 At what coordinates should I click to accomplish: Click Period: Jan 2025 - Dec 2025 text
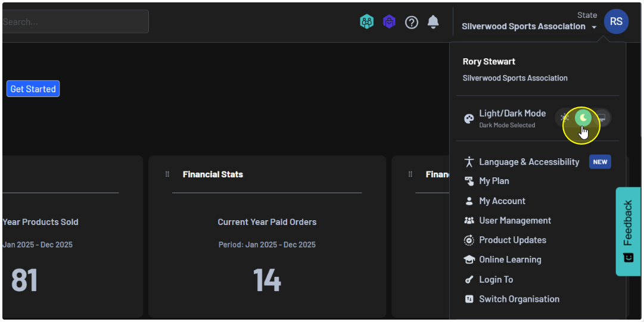pos(267,245)
